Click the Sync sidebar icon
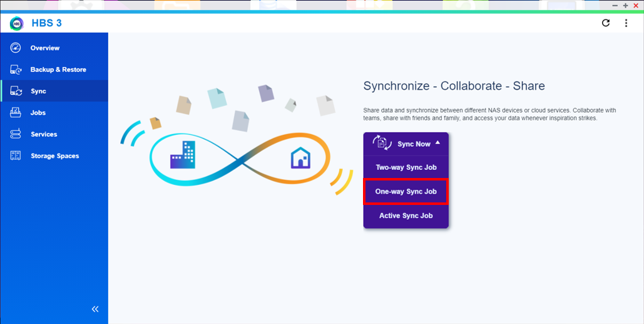Image resolution: width=644 pixels, height=324 pixels. (16, 91)
